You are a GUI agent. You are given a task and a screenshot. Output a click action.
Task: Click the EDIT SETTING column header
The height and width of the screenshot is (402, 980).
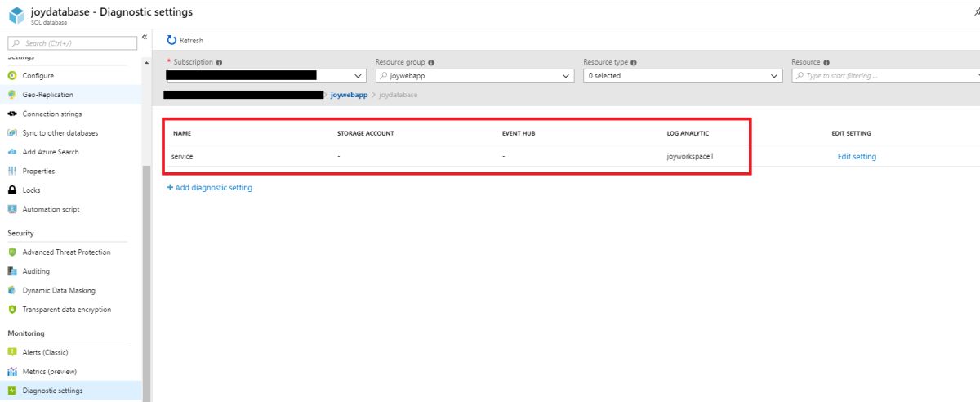click(852, 133)
